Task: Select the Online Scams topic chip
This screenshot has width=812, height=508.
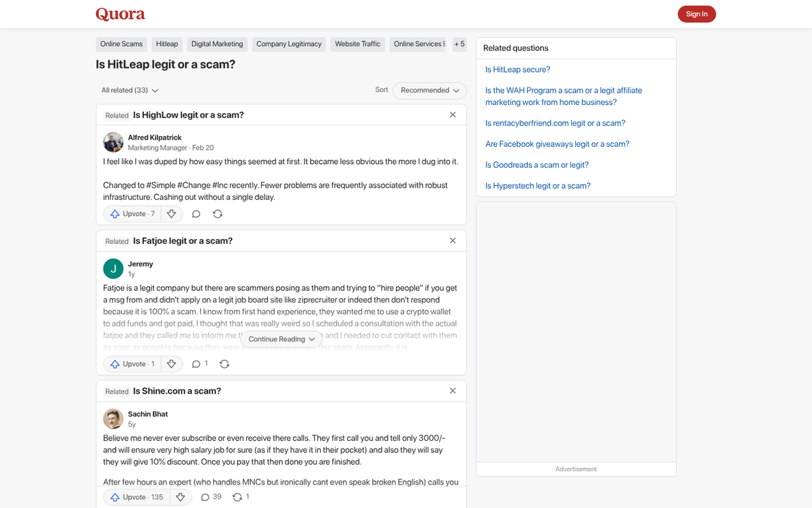Action: coord(121,43)
